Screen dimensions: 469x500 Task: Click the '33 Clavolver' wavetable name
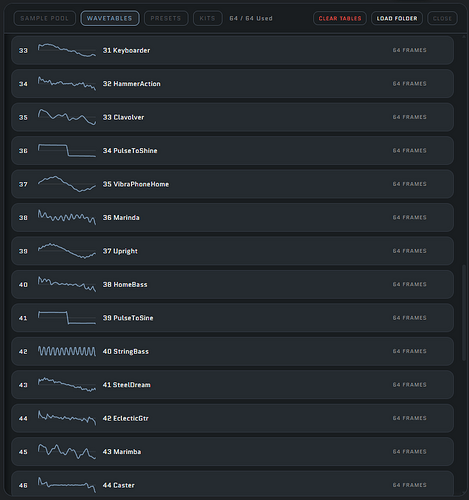123,117
